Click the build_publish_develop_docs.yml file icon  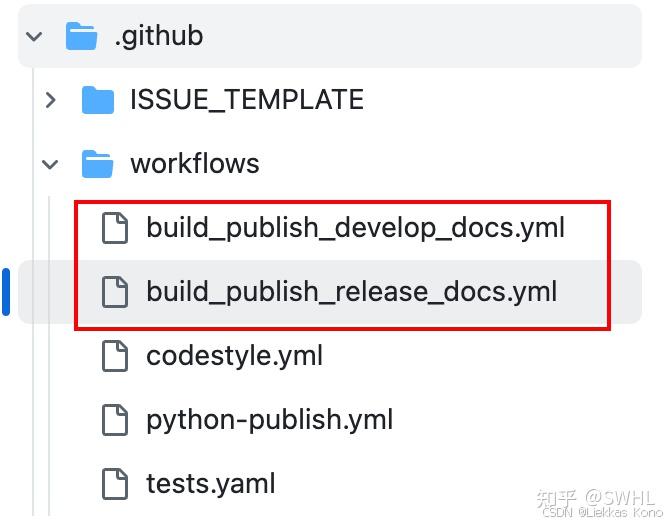(116, 228)
